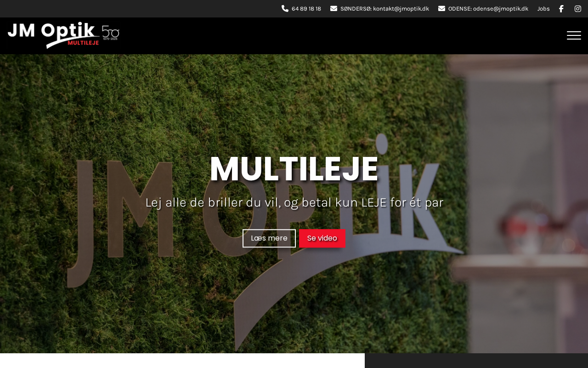
Task: Play video with Se video button
Action: (x=322, y=238)
